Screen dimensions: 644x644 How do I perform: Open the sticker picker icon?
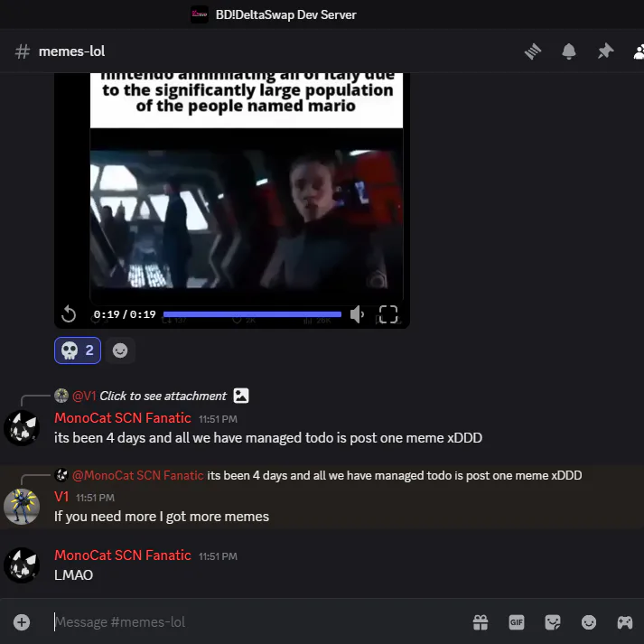click(x=553, y=622)
